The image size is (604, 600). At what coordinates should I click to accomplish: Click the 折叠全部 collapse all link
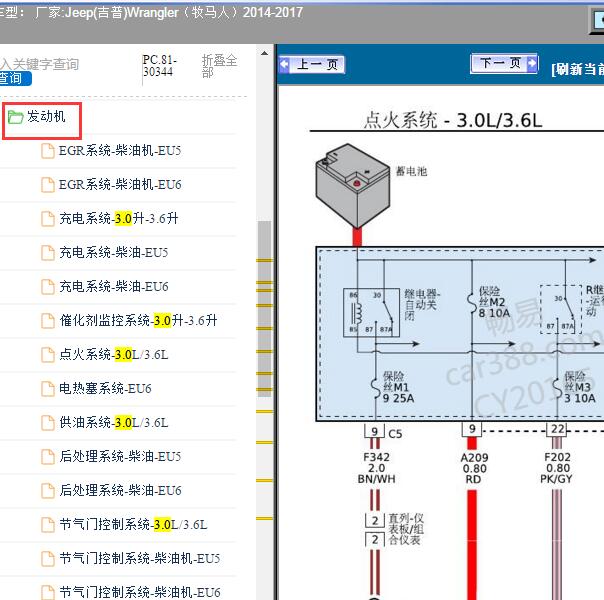coord(219,66)
